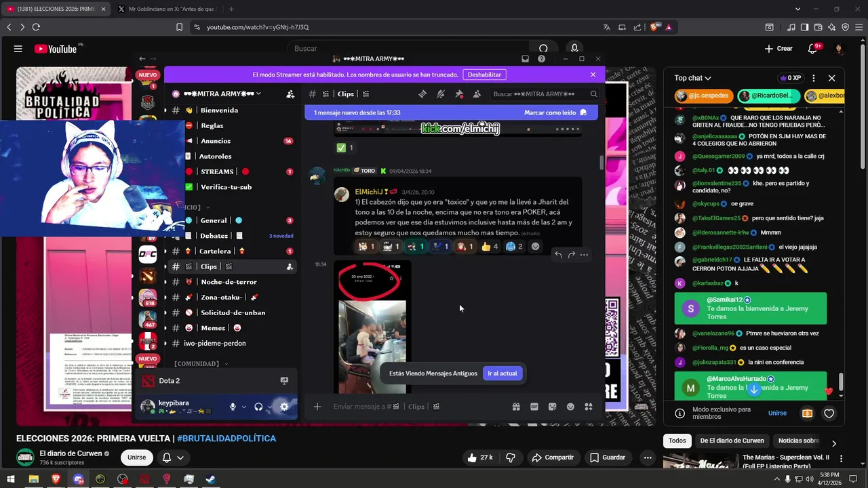Deafen with the Discord headphones icon
Screen dimensions: 868x488
258,407
